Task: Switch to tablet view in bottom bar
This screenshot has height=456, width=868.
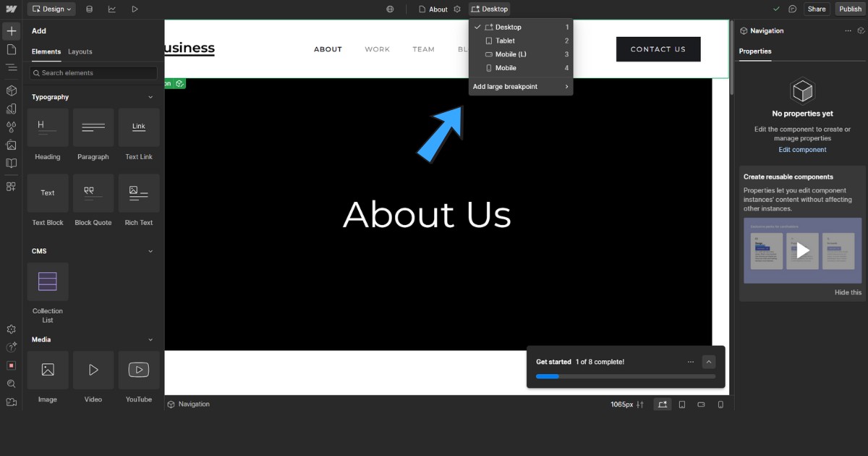Action: (x=682, y=405)
